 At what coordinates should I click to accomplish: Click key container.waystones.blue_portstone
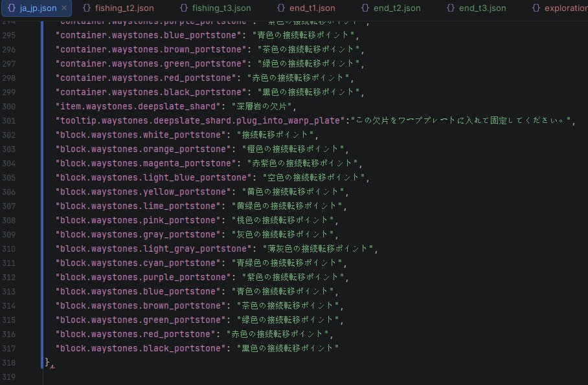point(148,35)
